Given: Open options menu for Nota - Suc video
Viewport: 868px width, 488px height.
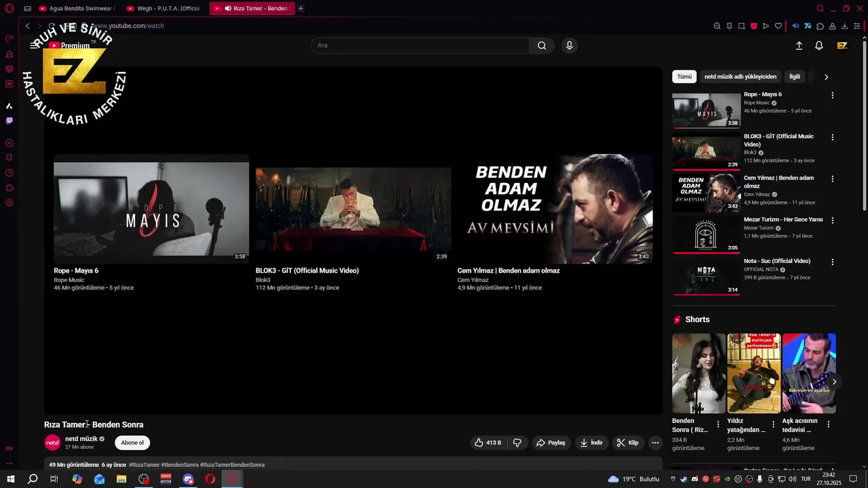Looking at the screenshot, I should pyautogui.click(x=832, y=262).
